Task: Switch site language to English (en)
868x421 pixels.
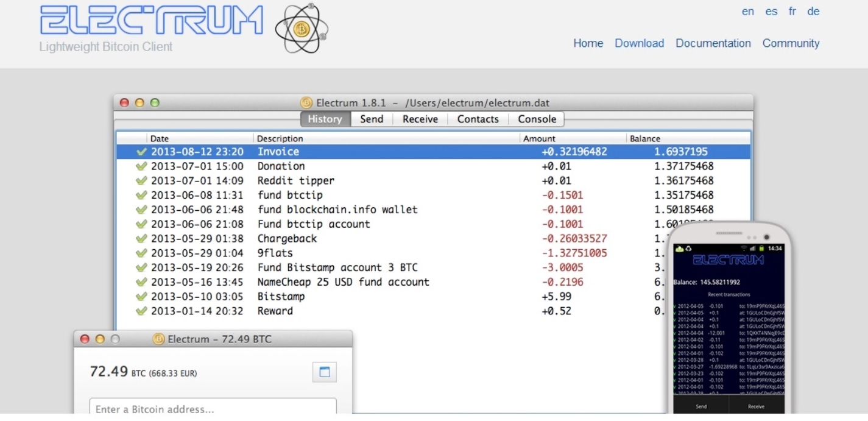Action: 748,12
